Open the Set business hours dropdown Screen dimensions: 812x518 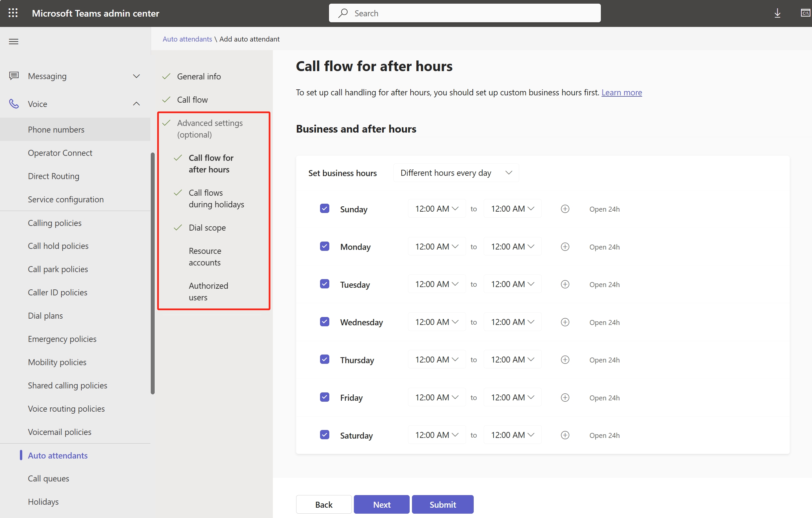click(x=456, y=173)
